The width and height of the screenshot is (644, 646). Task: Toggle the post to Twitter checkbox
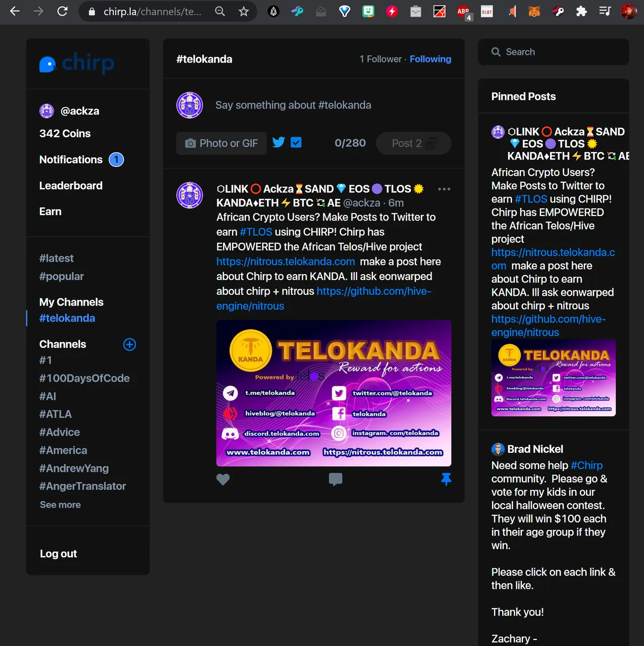(296, 142)
